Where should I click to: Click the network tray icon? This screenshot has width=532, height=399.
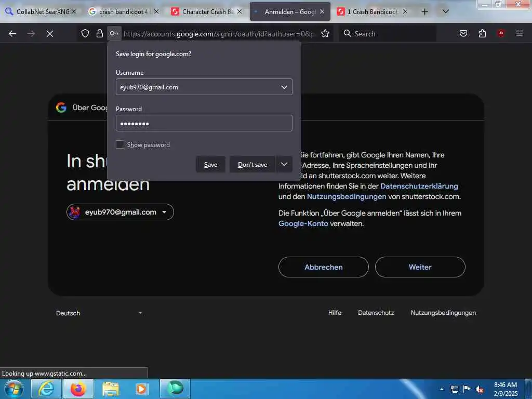click(454, 389)
